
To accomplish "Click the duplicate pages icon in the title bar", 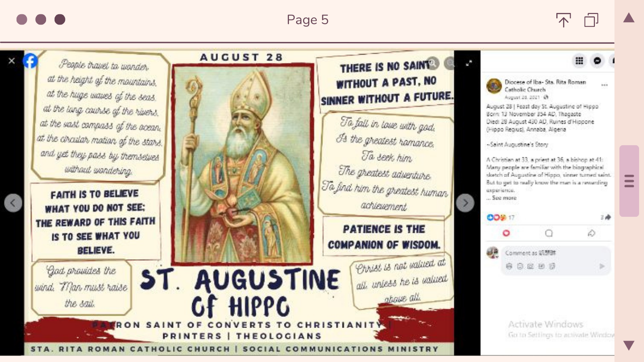I will pos(591,20).
